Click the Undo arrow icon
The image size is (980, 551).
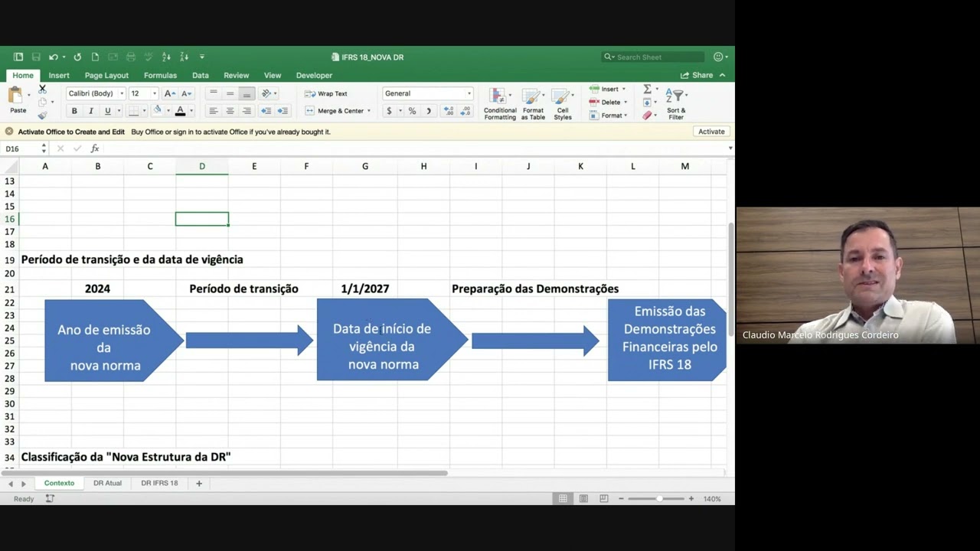[53, 57]
